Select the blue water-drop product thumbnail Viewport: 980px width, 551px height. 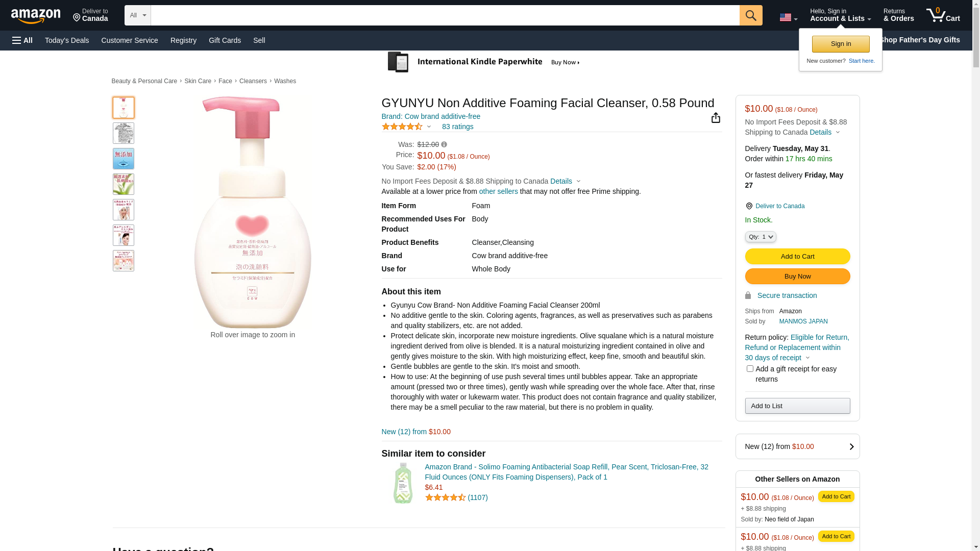(x=124, y=159)
